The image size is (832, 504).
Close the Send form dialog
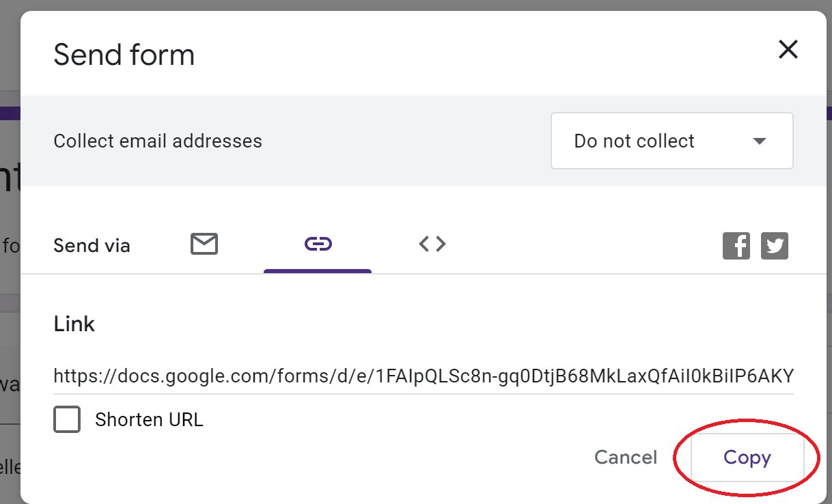click(788, 49)
